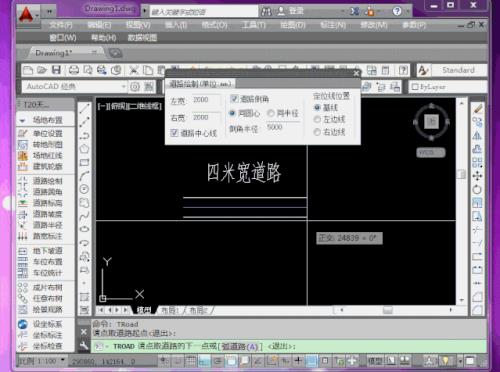
Task: Click the keyword search box in title bar
Action: (x=204, y=12)
